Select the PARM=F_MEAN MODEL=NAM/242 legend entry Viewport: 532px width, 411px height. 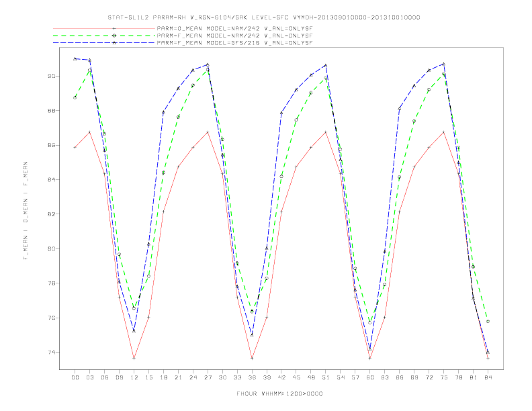234,36
